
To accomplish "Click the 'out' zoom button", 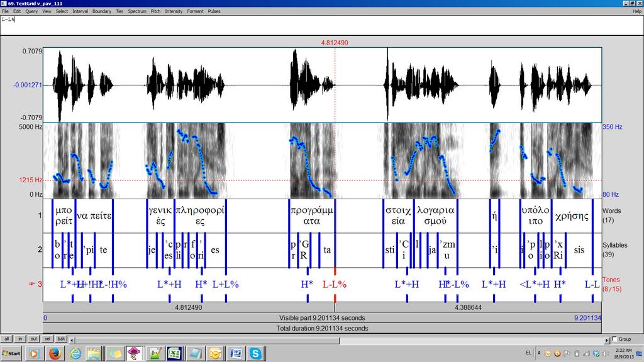I will coord(34,339).
